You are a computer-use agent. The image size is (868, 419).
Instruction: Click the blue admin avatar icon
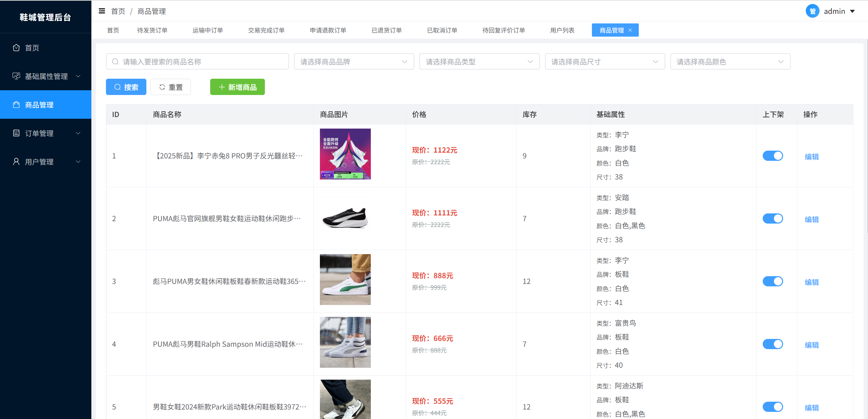point(812,11)
